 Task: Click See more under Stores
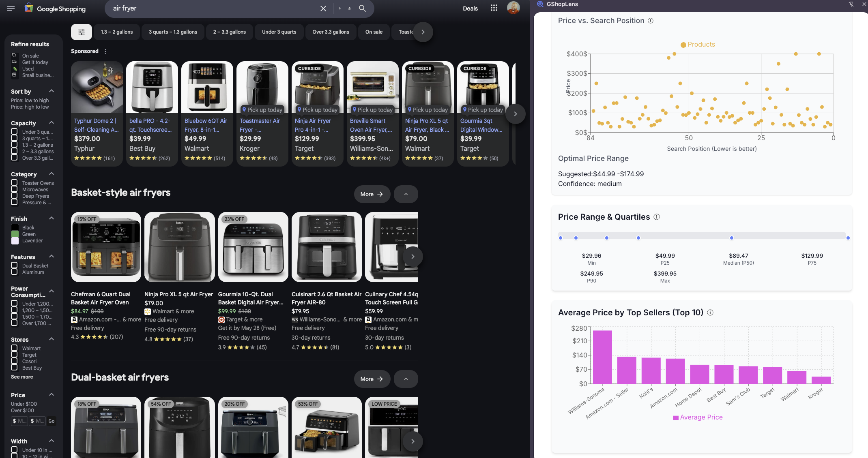[x=22, y=377]
